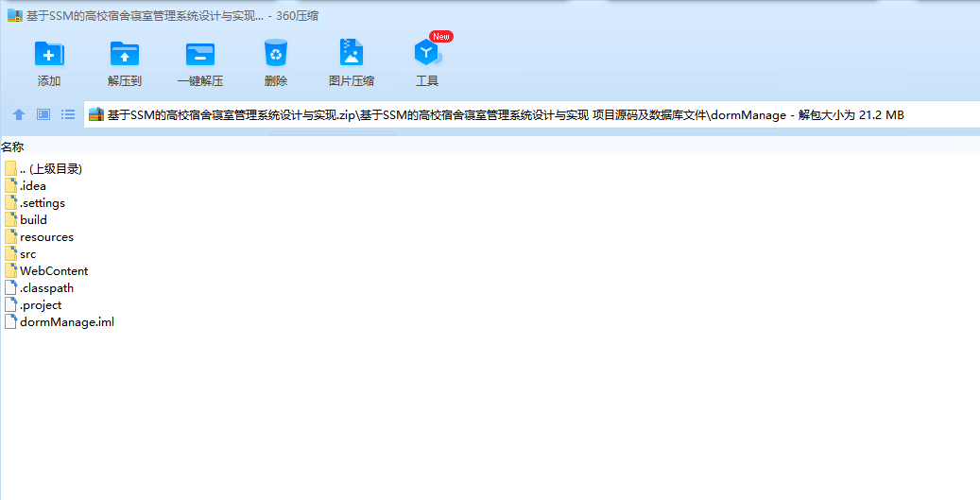The image size is (980, 500).
Task: Click the 解压到 toolbar label
Action: 125,80
